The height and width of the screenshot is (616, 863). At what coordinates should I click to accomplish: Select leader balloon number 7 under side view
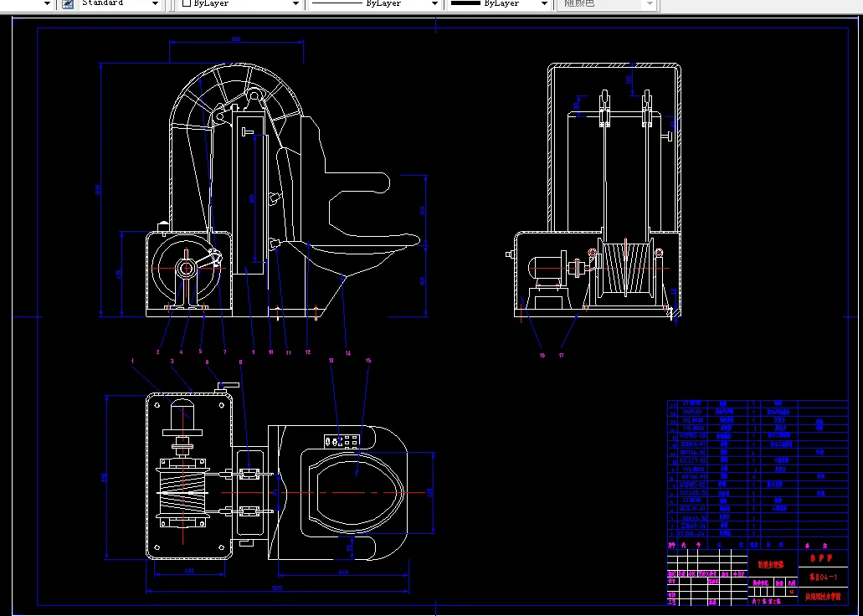click(224, 352)
